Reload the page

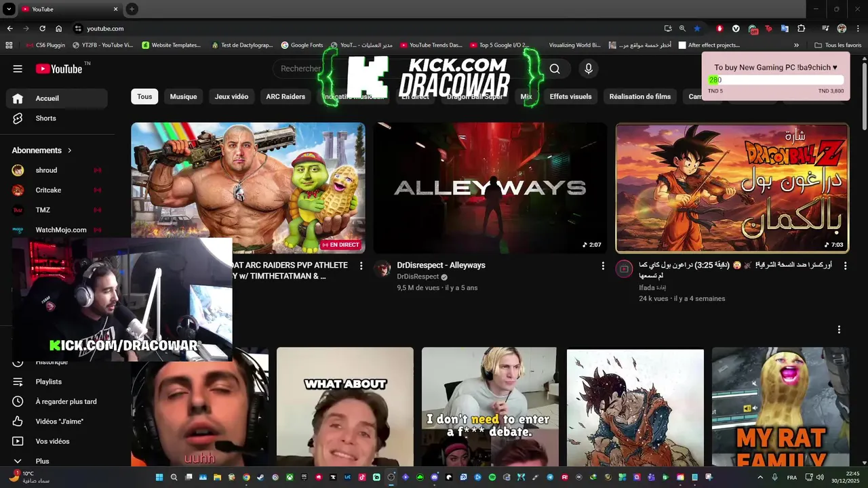[42, 28]
